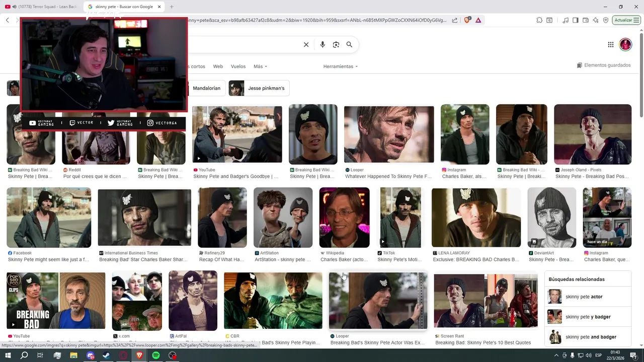Open Discord from the taskbar
644x362 pixels.
tap(90, 355)
